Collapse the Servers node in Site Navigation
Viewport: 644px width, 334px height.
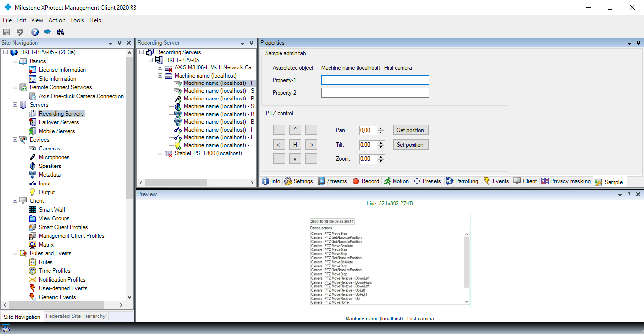tap(15, 105)
